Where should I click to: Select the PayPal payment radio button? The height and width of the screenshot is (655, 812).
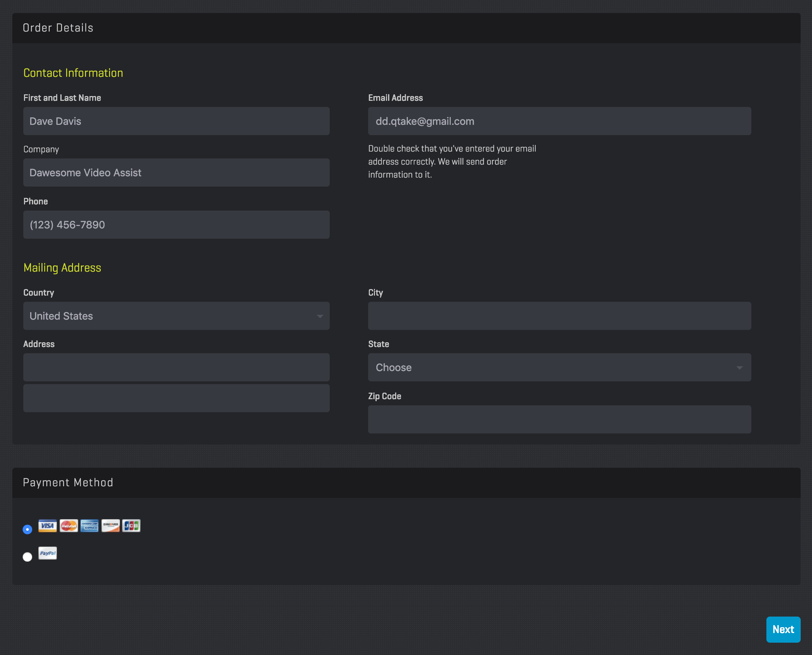[x=27, y=557]
